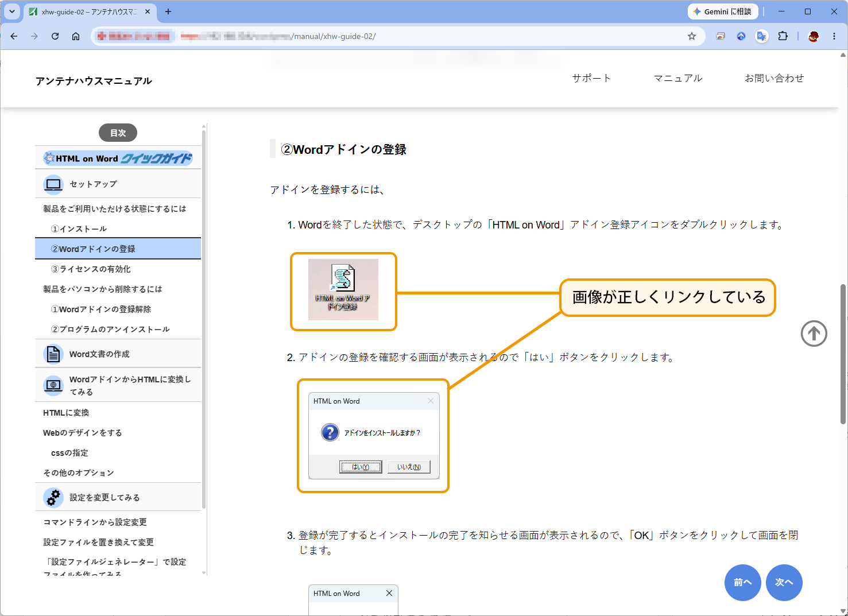The width and height of the screenshot is (848, 616).
Task: Click the blue up-arrow extension icon
Action: click(x=741, y=36)
